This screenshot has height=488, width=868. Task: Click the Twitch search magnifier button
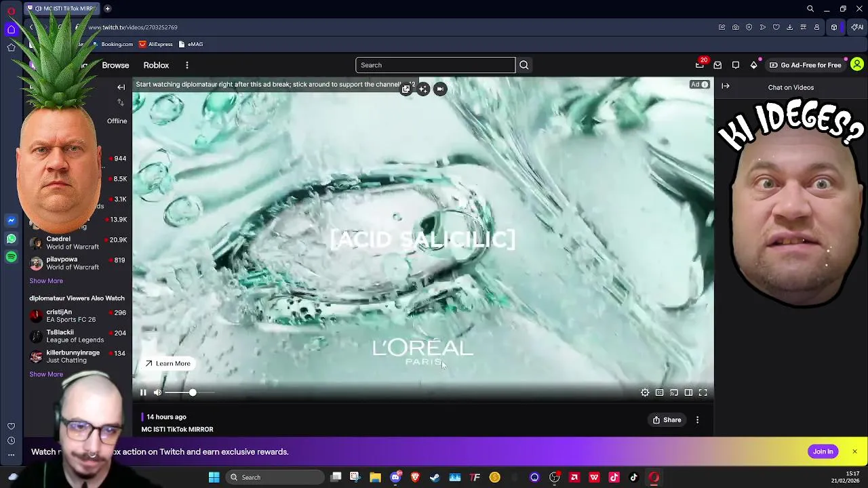pyautogui.click(x=524, y=65)
